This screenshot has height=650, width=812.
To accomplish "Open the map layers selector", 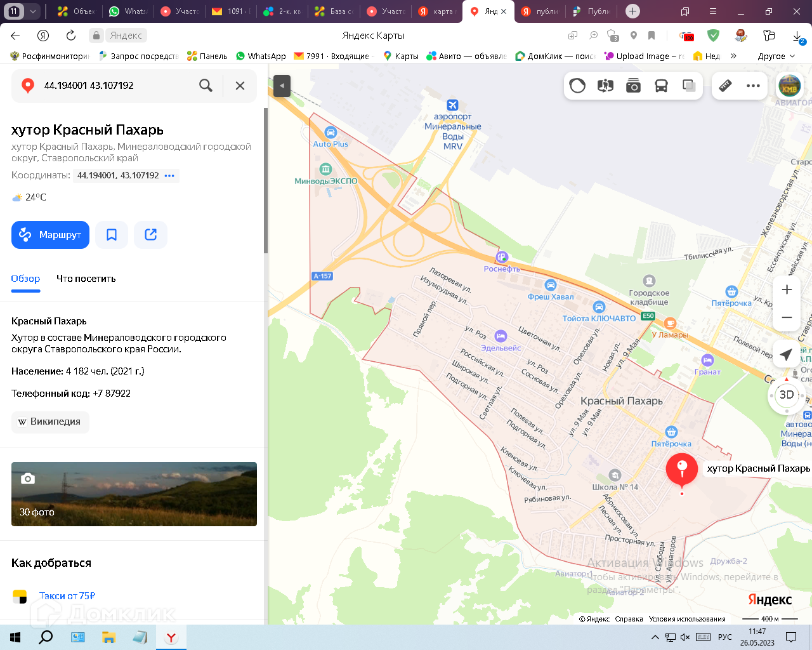I will 689,86.
